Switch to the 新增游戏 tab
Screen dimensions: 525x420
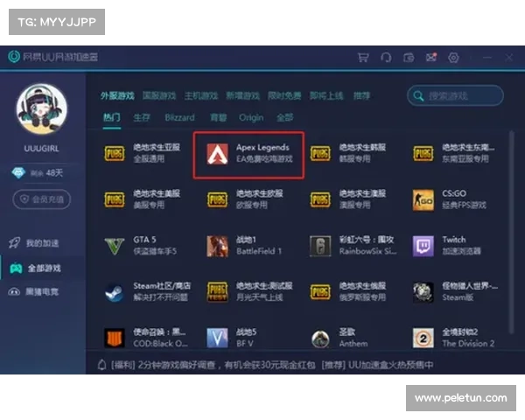point(242,96)
